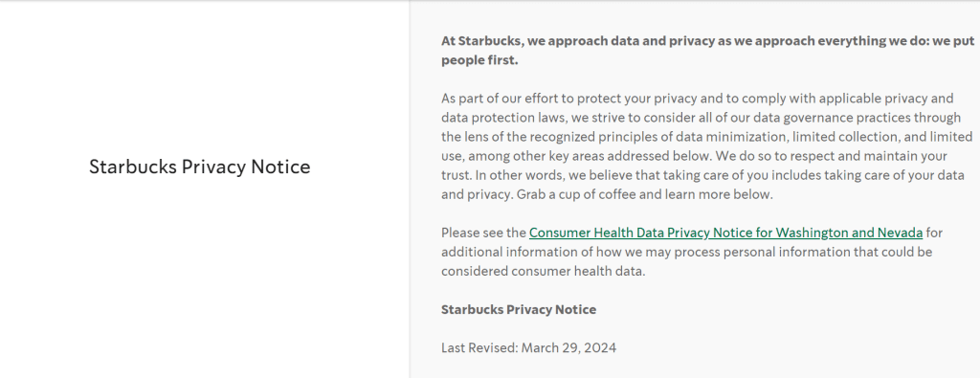The height and width of the screenshot is (378, 980).
Task: Click the line starting As part of our effort
Action: click(698, 99)
